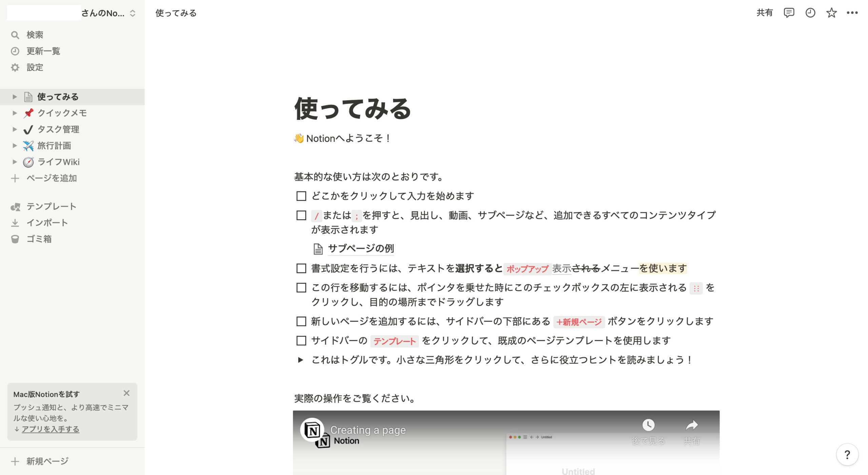
Task: Check the サイドバーの テンプレート checkbox
Action: click(301, 340)
